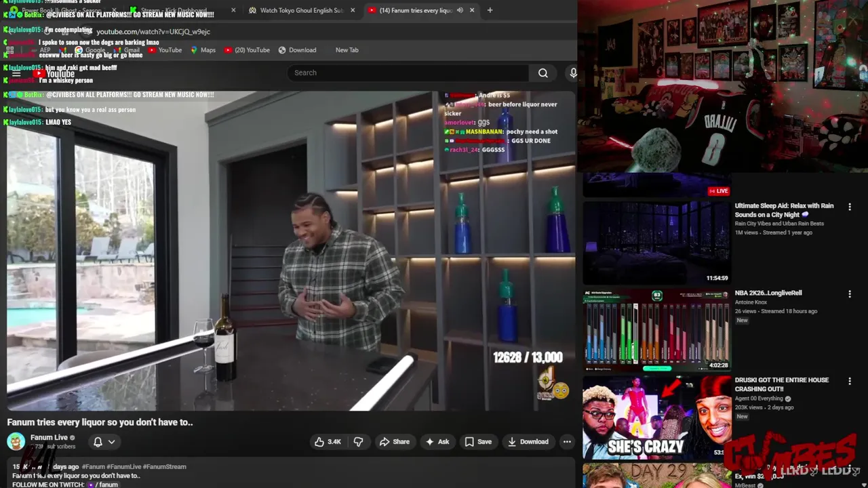This screenshot has width=868, height=488.
Task: Open the Download bookmark
Action: [297, 50]
